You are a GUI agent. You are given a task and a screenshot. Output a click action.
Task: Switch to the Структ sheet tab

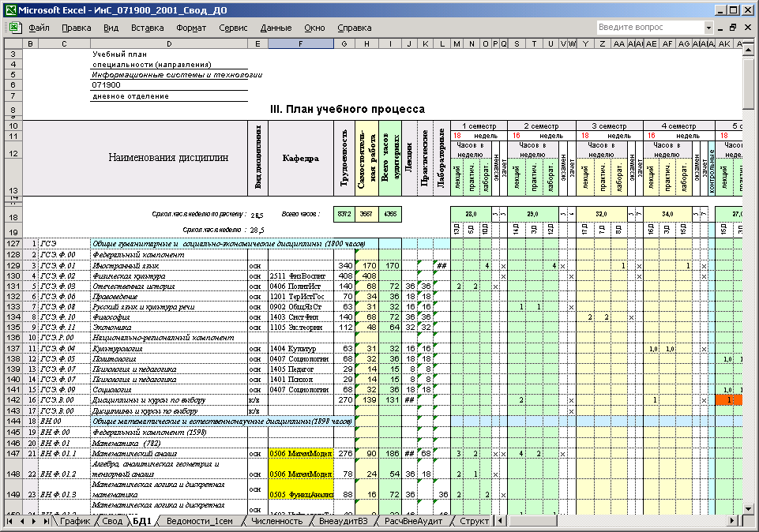coord(473,521)
